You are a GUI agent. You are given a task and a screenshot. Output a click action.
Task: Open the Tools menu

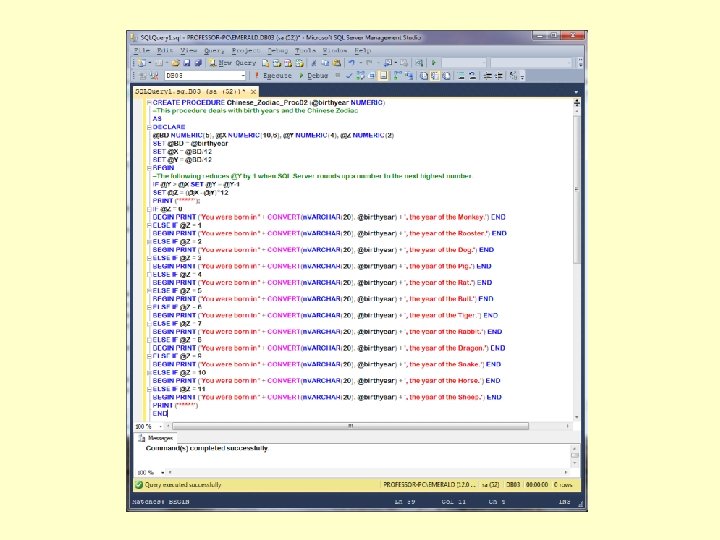(x=305, y=50)
